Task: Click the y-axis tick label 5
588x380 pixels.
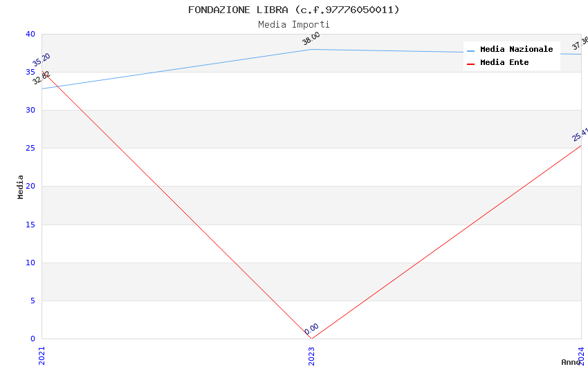Action: coord(33,301)
